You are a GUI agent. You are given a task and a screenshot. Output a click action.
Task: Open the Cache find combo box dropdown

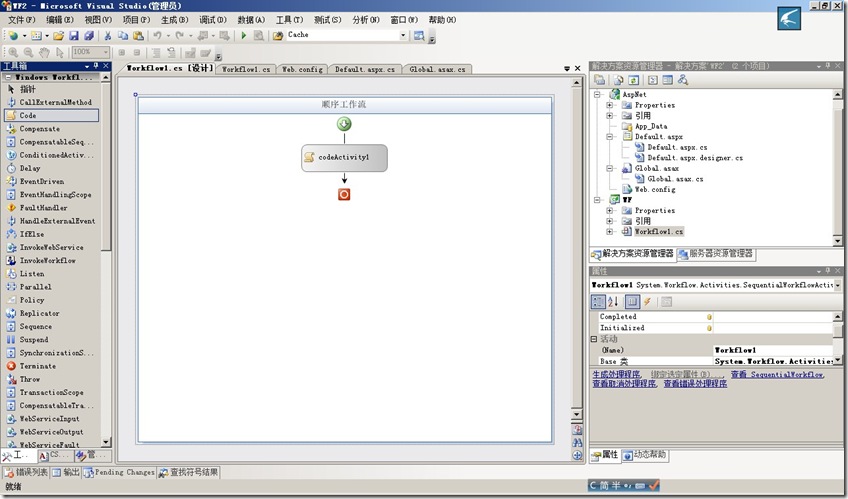click(x=403, y=35)
